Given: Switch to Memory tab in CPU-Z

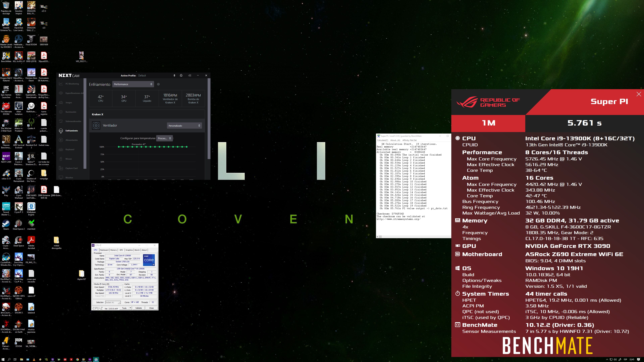Looking at the screenshot, I should (114, 250).
